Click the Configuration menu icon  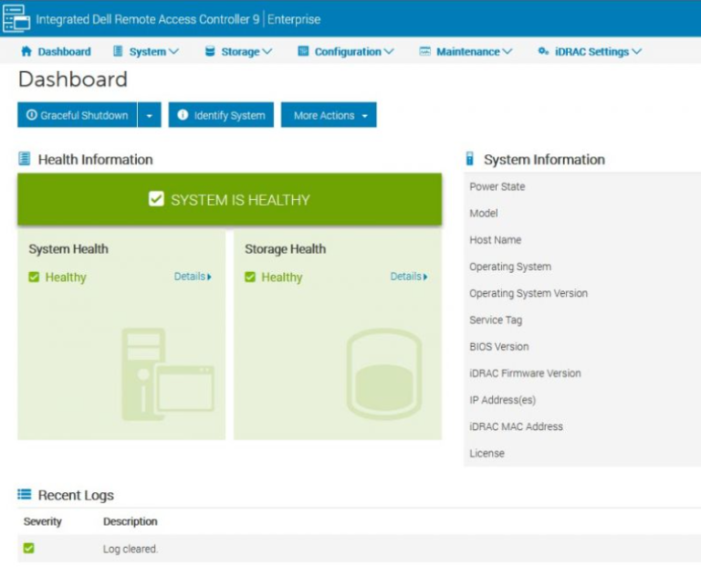click(303, 51)
